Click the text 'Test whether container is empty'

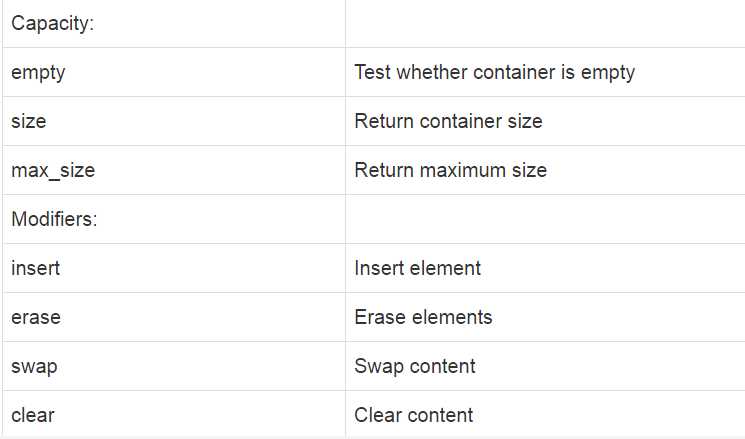click(495, 73)
